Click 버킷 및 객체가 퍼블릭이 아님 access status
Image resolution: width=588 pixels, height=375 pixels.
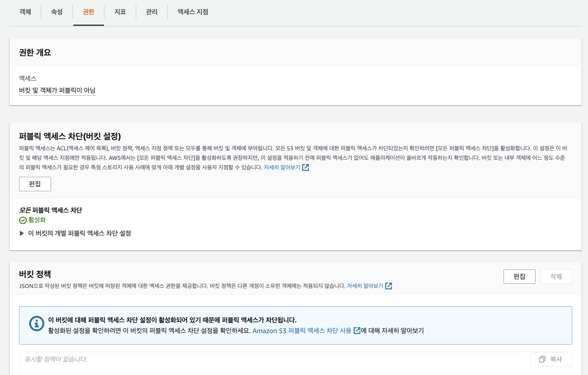pos(57,90)
